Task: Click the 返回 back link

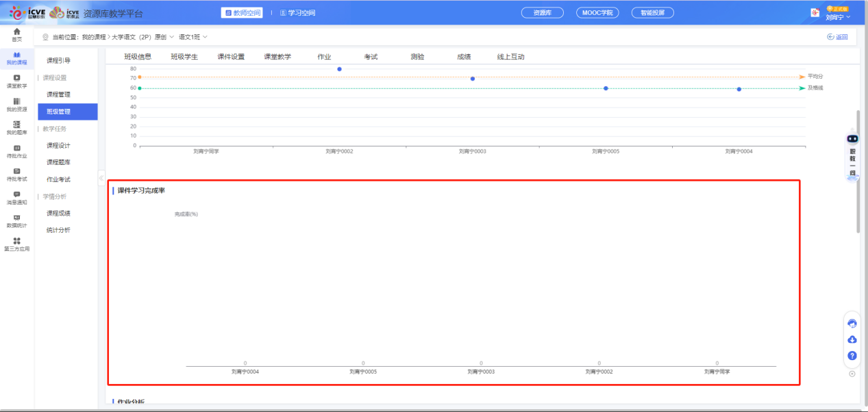Action: click(837, 37)
